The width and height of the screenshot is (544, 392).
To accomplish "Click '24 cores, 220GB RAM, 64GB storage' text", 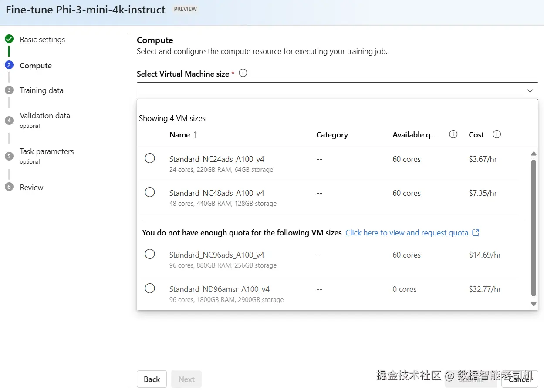I will pos(221,170).
